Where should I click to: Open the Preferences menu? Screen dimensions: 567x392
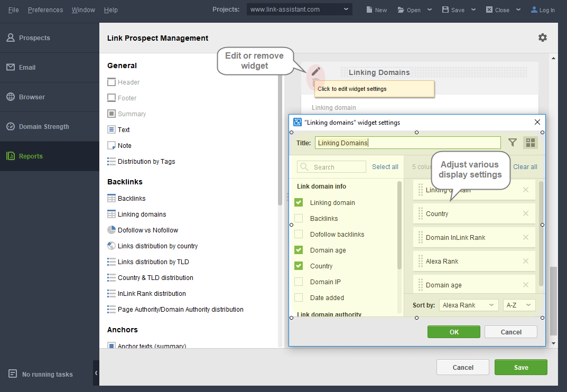[x=45, y=10]
